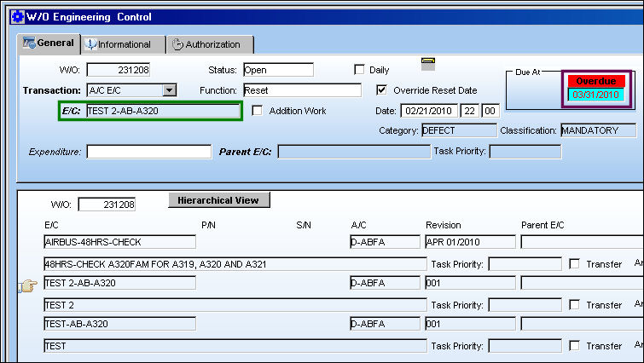Click the Status field showing Open
This screenshot has width=644, height=363.
pos(278,70)
